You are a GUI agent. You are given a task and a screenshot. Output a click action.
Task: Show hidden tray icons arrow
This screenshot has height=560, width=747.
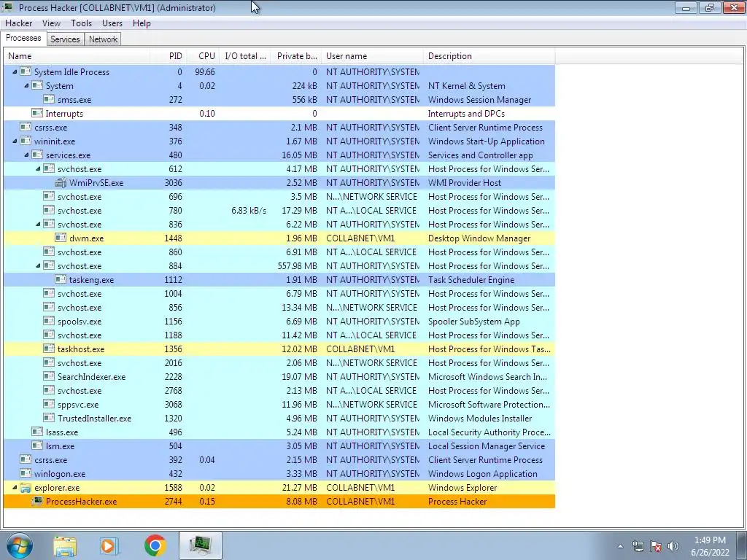point(620,546)
